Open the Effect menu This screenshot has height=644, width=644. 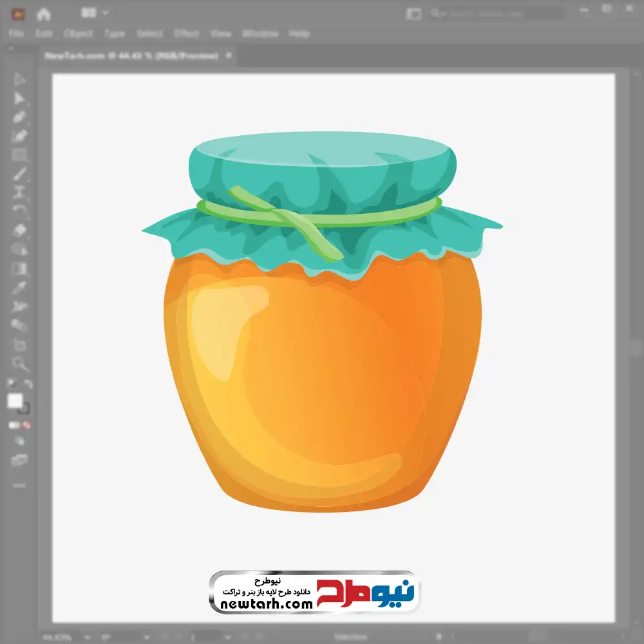(x=186, y=33)
